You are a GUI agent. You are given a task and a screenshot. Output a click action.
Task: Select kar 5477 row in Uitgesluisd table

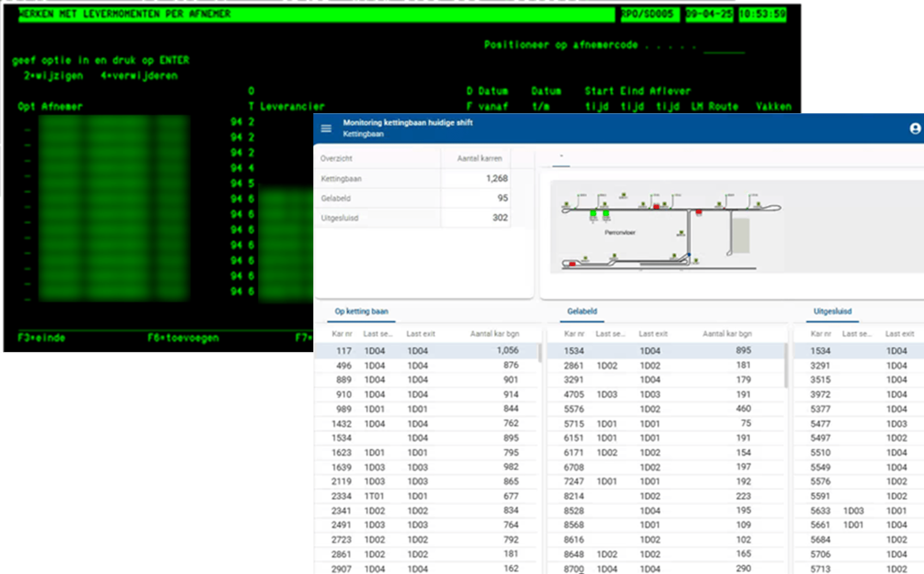click(859, 423)
